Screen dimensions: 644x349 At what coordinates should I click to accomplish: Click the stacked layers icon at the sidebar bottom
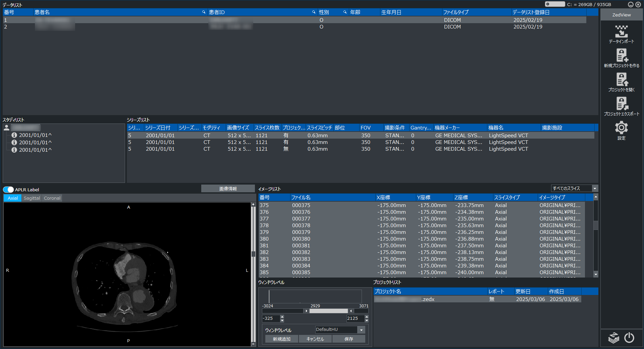614,338
